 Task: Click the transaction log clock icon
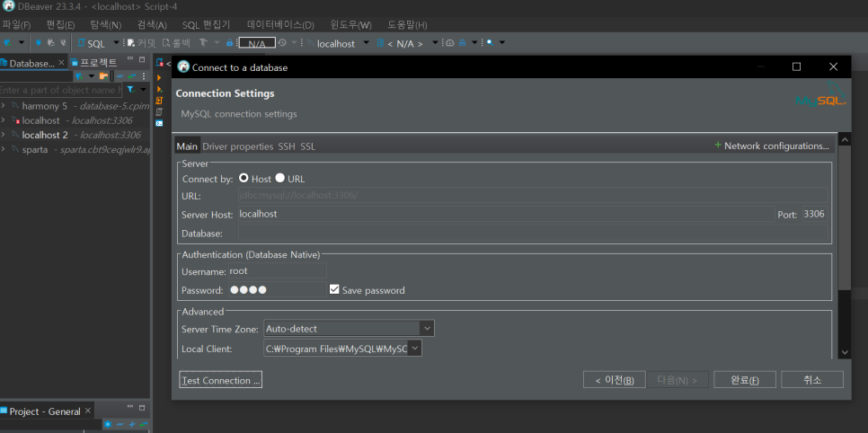(x=282, y=42)
